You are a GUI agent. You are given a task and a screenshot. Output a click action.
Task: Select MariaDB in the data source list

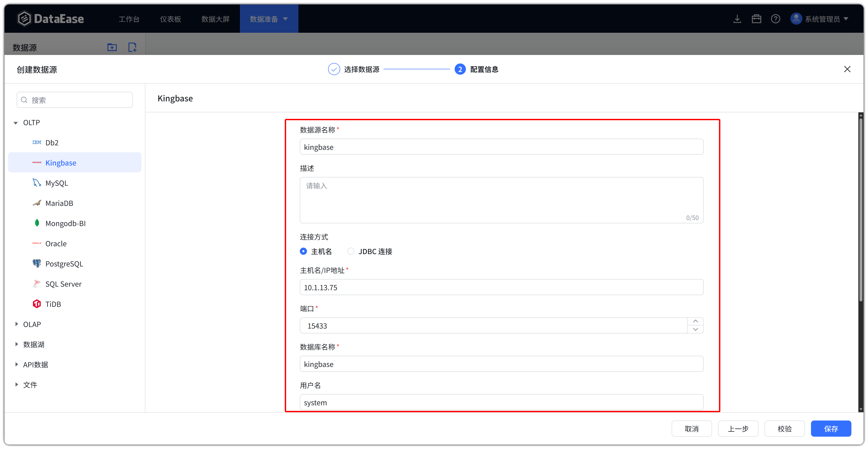[75, 203]
